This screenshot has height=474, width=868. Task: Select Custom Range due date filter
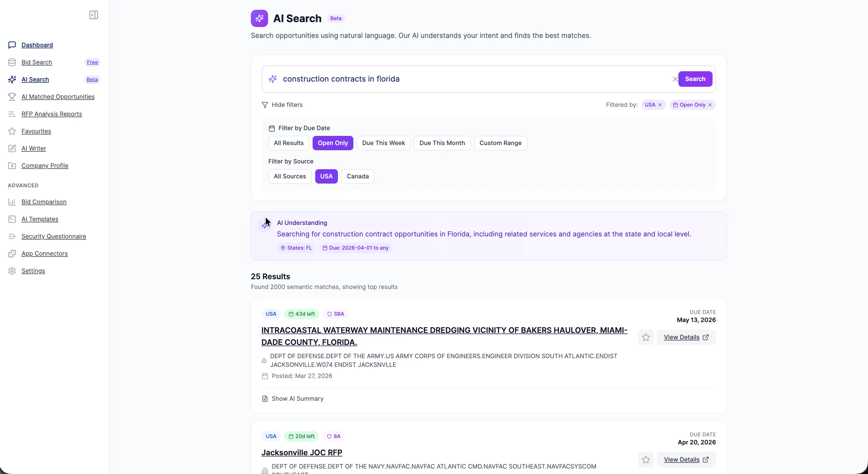[501, 143]
